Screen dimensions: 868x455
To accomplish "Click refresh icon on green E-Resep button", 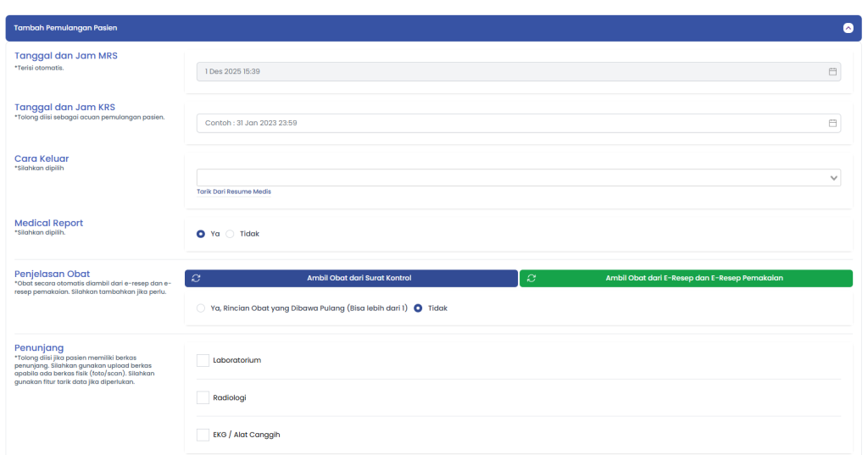I will 531,278.
